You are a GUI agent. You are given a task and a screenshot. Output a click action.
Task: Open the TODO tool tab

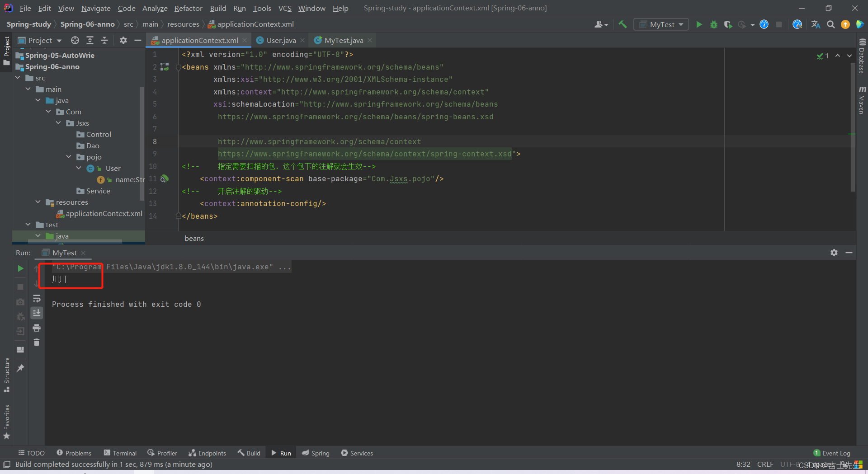[x=31, y=453]
